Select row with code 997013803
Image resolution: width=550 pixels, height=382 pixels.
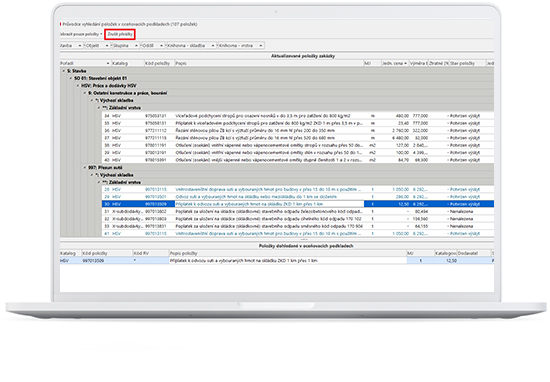pos(298,219)
